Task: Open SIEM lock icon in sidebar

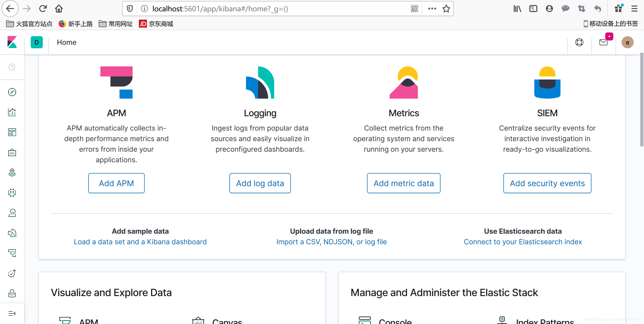Action: pyautogui.click(x=12, y=293)
